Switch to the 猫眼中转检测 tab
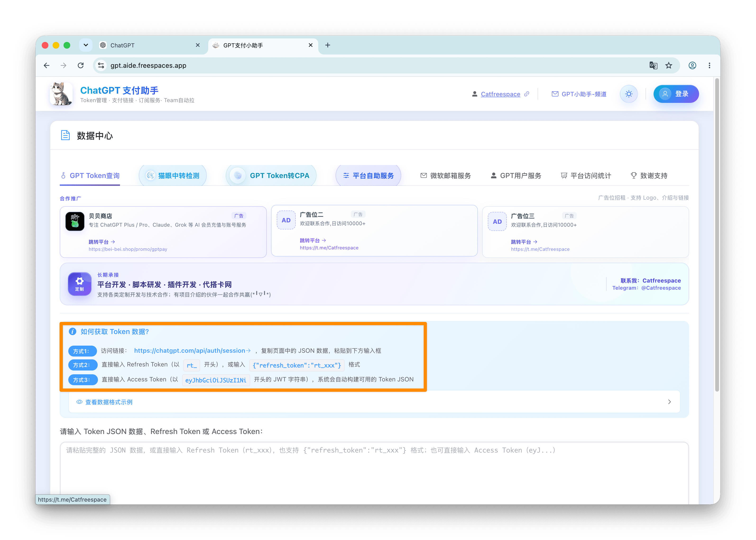The width and height of the screenshot is (756, 540). [173, 176]
